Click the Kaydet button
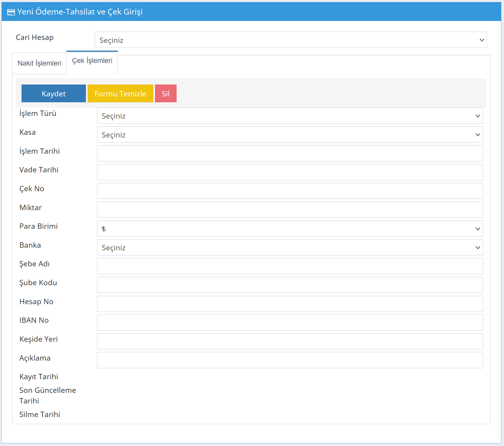 [54, 93]
